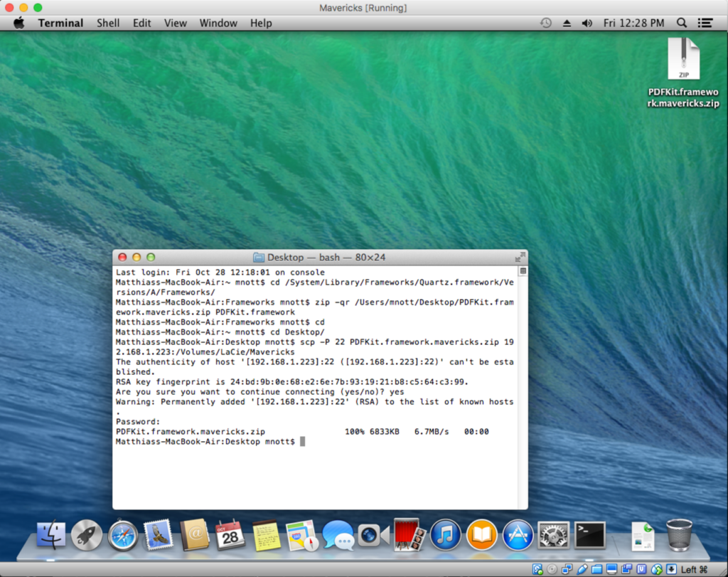
Task: Open System Preferences from the Dock
Action: [x=552, y=534]
